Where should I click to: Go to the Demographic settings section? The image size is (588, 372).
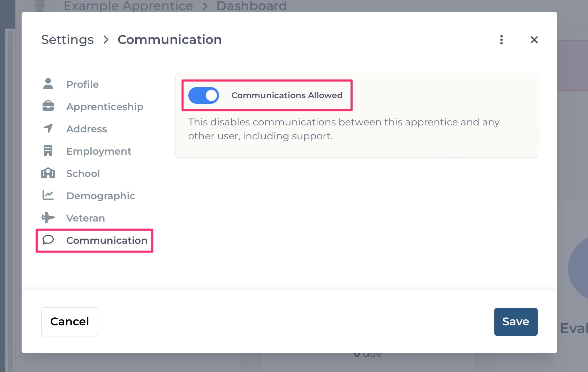click(101, 196)
